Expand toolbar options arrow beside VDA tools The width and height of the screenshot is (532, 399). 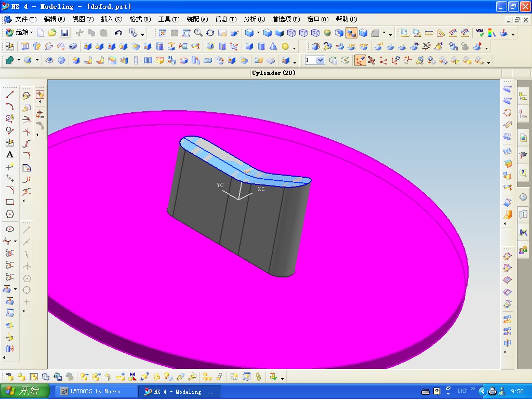click(513, 34)
